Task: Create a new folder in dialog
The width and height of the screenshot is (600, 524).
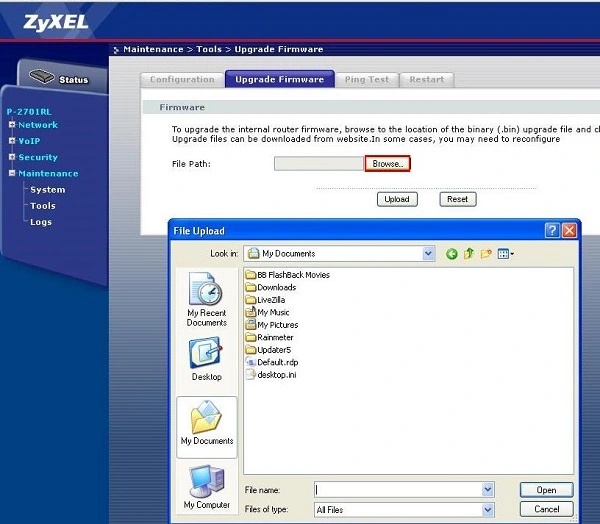Action: coord(486,254)
